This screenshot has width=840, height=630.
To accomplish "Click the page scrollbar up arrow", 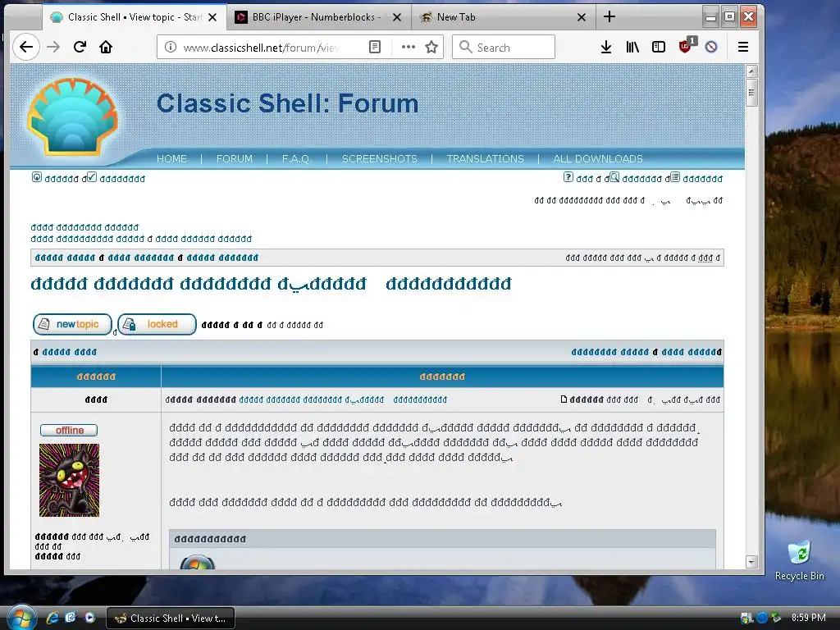I will (751, 71).
